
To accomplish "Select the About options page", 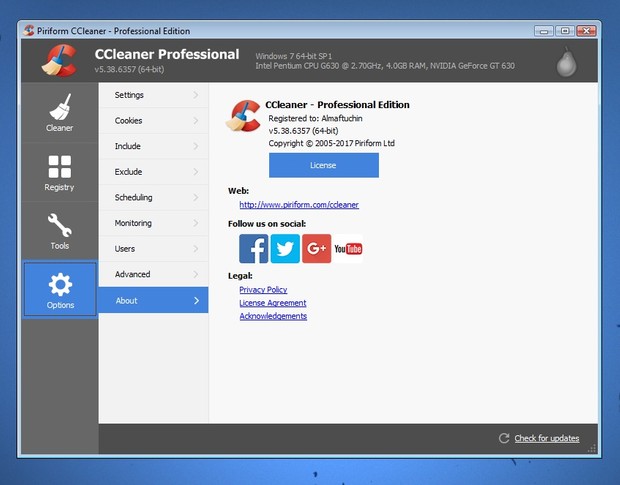I will [153, 300].
